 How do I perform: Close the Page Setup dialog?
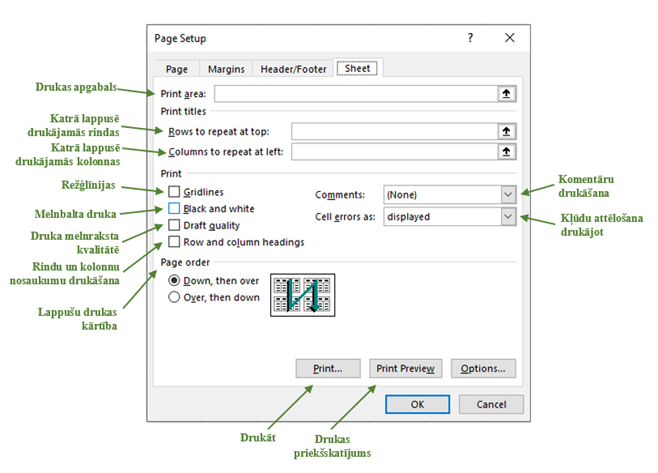(x=510, y=38)
